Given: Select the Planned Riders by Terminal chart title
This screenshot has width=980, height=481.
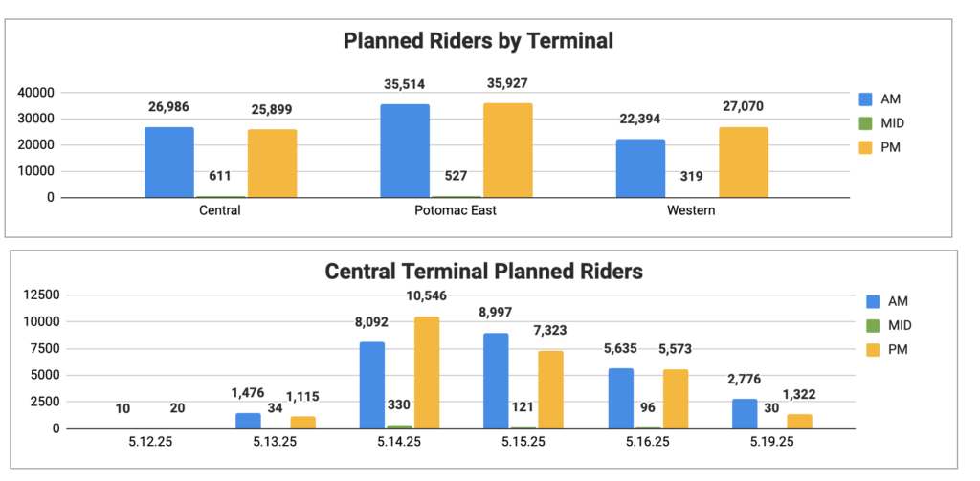Looking at the screenshot, I should tap(479, 41).
